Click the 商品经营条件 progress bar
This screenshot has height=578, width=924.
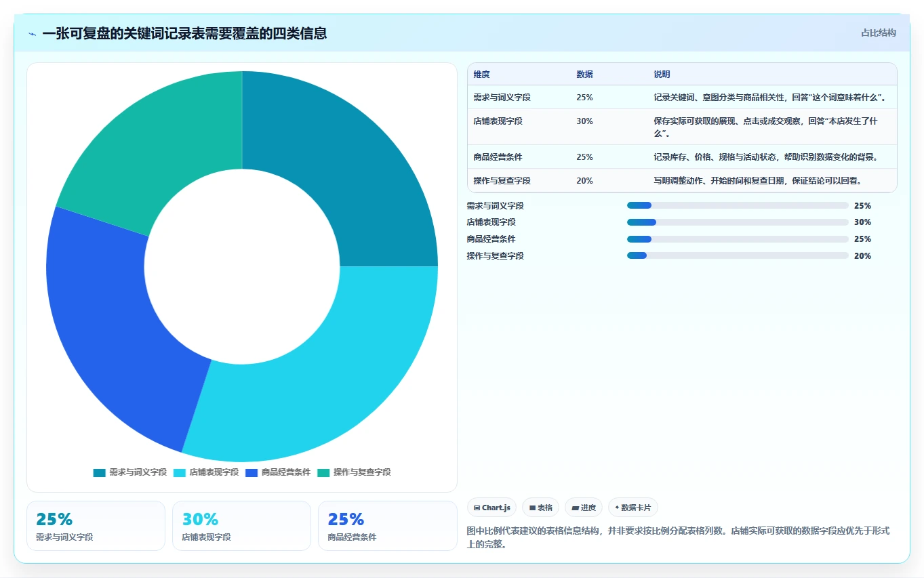pyautogui.click(x=738, y=239)
